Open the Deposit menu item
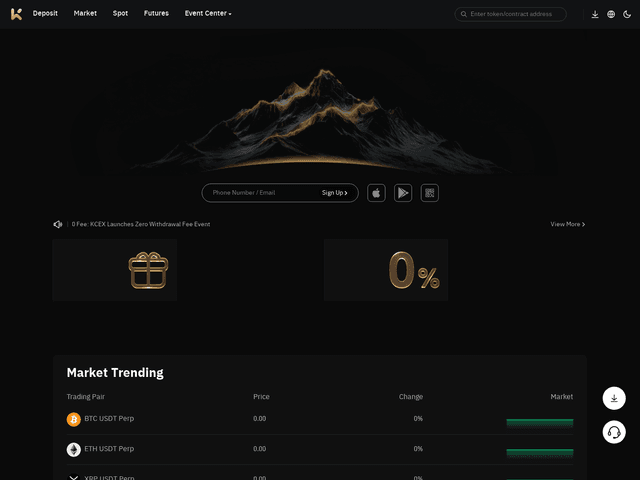640x480 pixels. coord(45,14)
